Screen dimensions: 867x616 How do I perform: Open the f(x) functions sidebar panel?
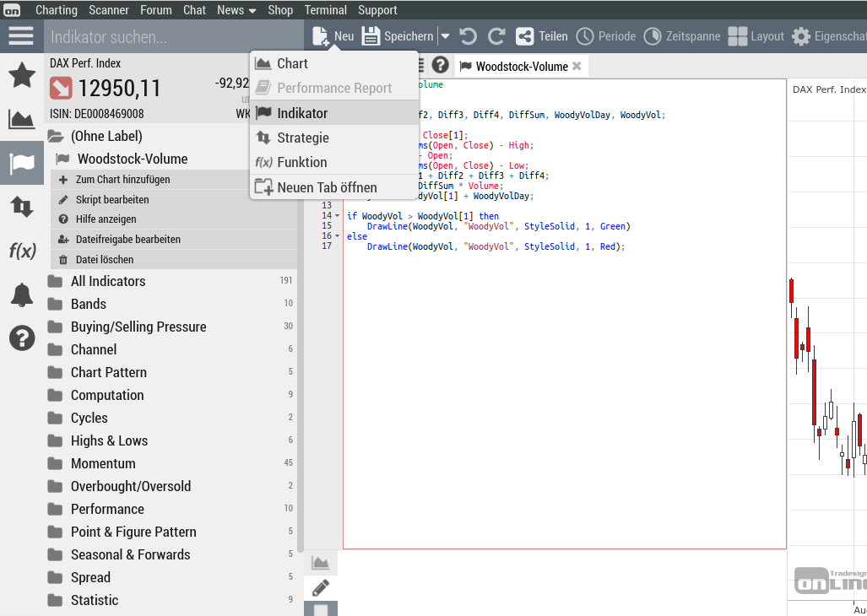tap(22, 251)
